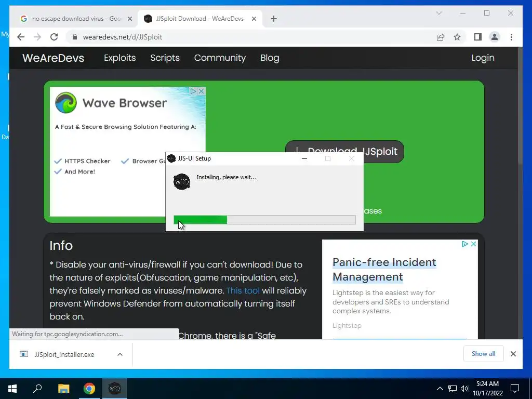Click JJS-UI Setup title bar icon
Viewport: 532px width, 399px height.
pos(171,158)
